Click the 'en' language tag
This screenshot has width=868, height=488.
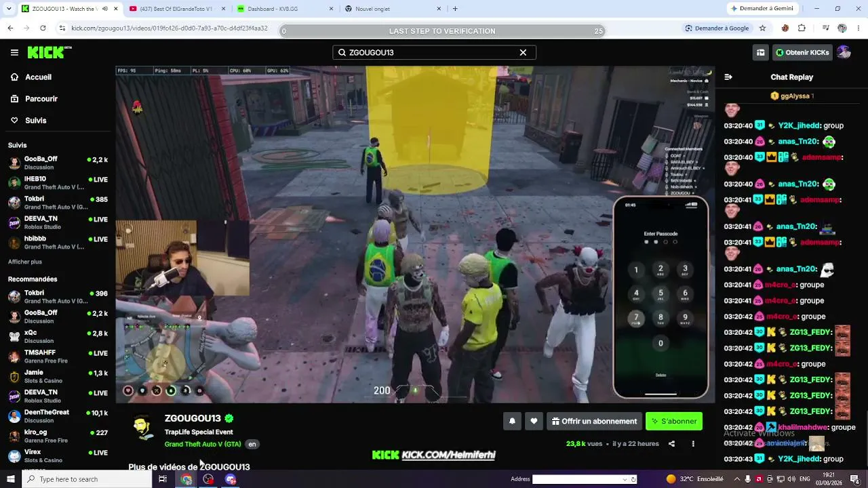252,445
